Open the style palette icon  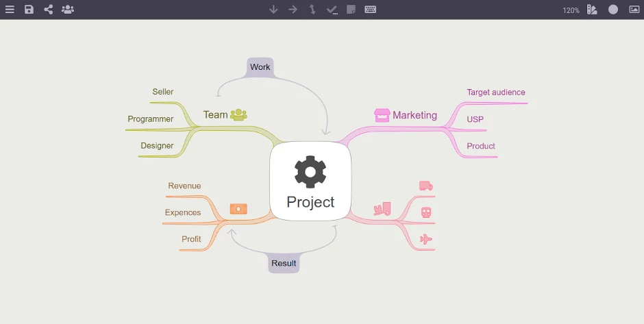[592, 10]
